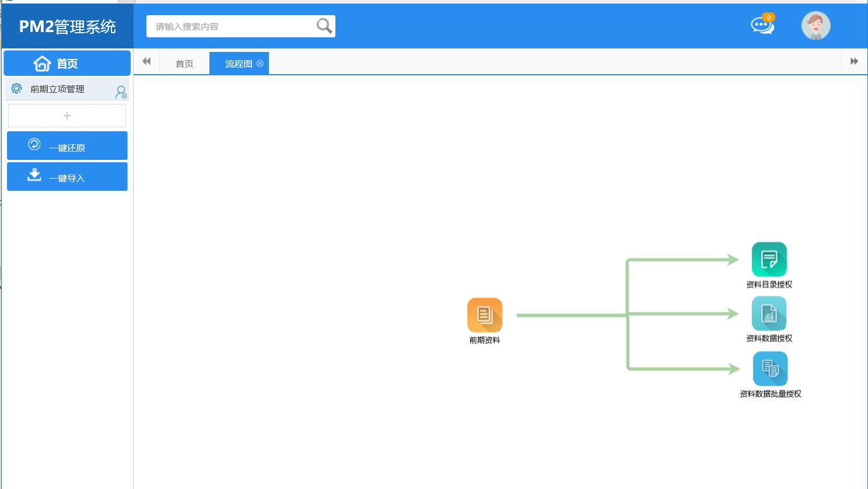868x489 pixels.
Task: Click the search magnifier icon
Action: point(324,26)
